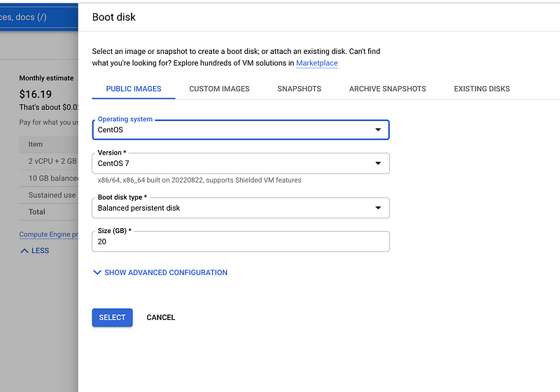560x392 pixels.
Task: Focus the Size (GB) input field
Action: 240,241
